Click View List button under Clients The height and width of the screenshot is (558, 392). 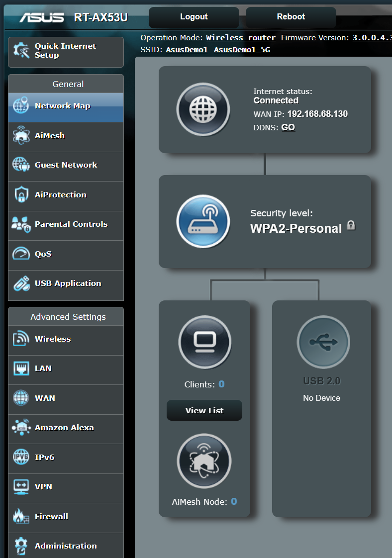point(204,410)
